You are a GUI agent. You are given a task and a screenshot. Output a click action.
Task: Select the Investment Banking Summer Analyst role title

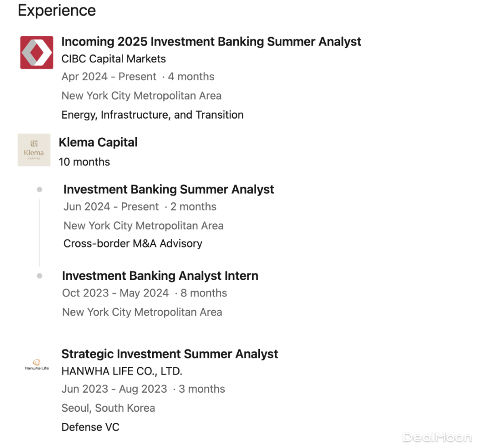coord(169,189)
